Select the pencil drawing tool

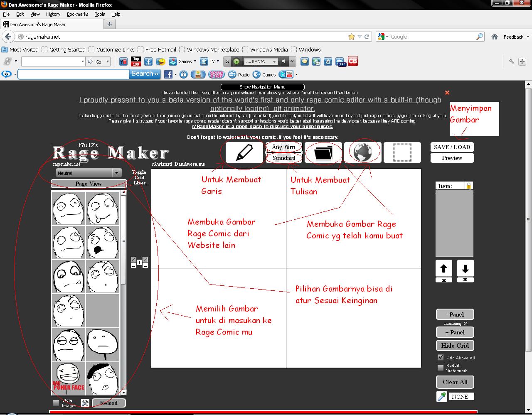click(243, 152)
